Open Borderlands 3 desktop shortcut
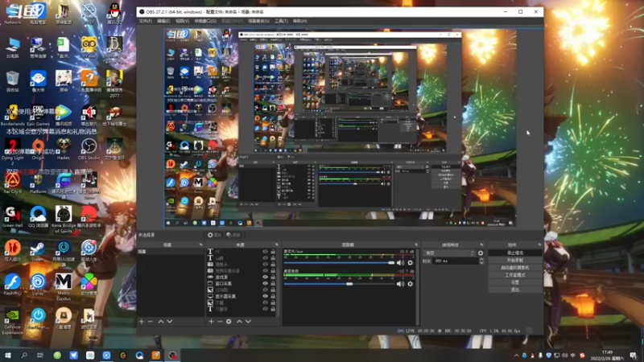Image resolution: width=644 pixels, height=362 pixels. [12, 115]
